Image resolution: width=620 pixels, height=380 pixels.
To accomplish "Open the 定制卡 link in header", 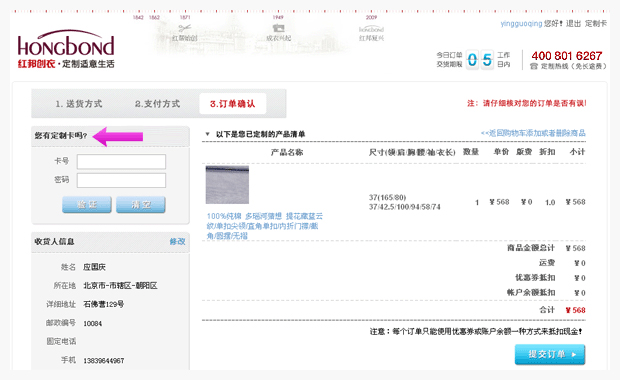I will coord(595,24).
